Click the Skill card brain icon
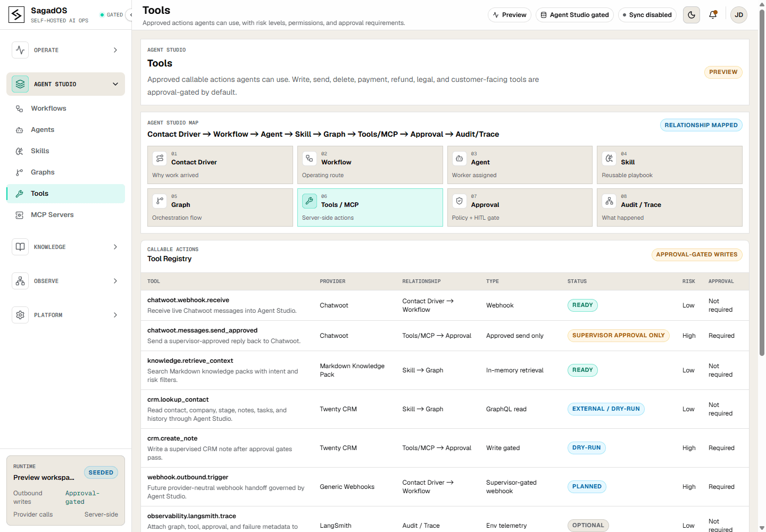 point(609,159)
